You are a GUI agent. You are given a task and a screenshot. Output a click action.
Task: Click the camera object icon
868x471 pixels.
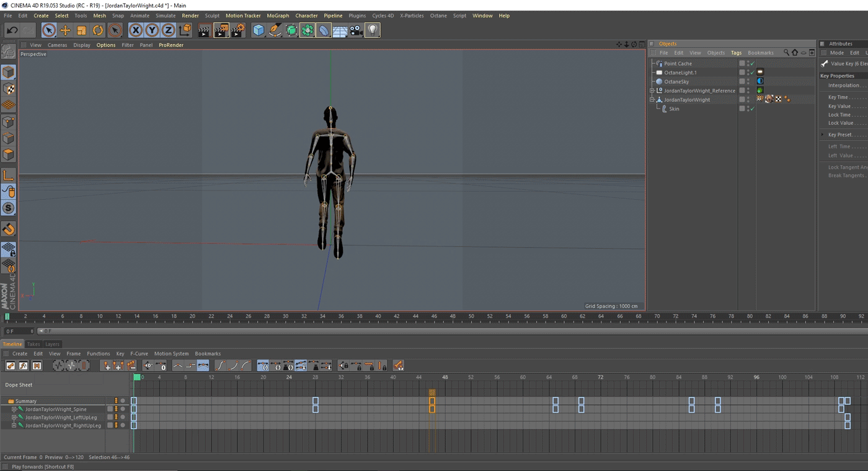(356, 30)
